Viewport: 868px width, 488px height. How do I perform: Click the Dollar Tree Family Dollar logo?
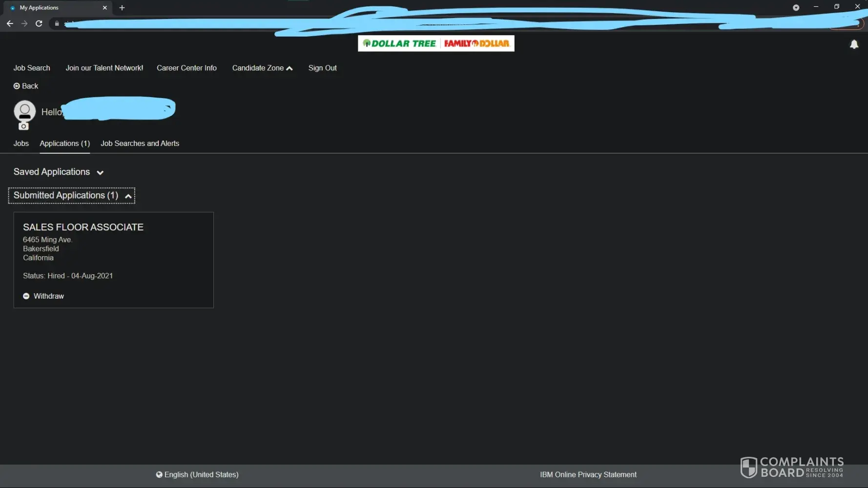click(x=435, y=43)
